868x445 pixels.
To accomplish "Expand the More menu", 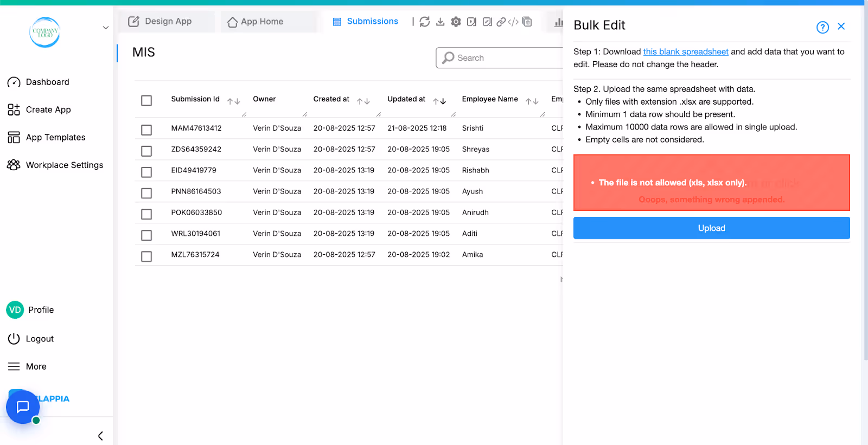I will (x=27, y=366).
